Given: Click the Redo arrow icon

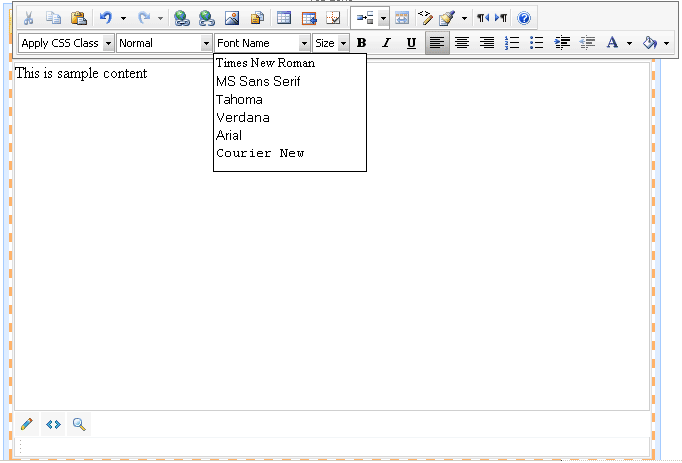Looking at the screenshot, I should pos(144,18).
